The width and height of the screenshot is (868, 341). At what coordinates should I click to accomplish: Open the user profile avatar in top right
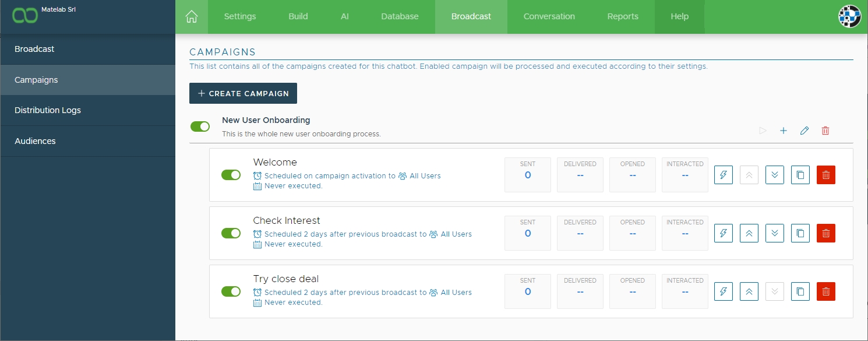[849, 17]
